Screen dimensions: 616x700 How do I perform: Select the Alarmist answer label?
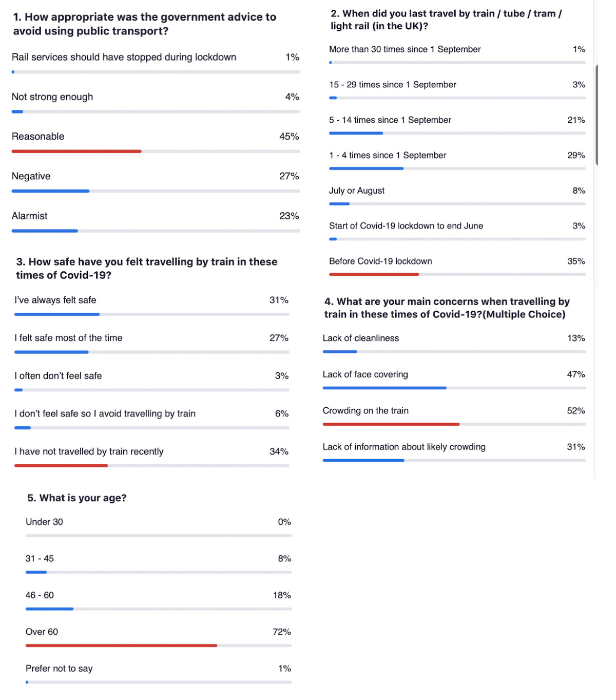[30, 216]
